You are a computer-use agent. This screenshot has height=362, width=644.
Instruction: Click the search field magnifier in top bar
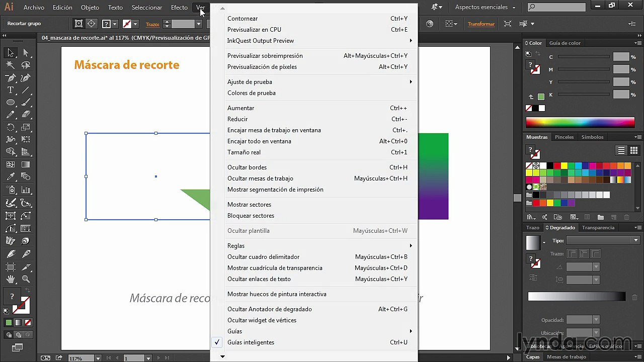(x=532, y=7)
